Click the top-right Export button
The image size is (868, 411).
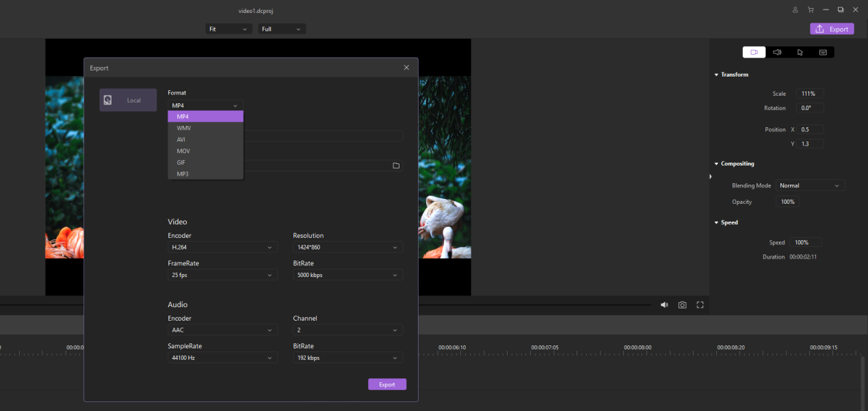click(x=832, y=29)
